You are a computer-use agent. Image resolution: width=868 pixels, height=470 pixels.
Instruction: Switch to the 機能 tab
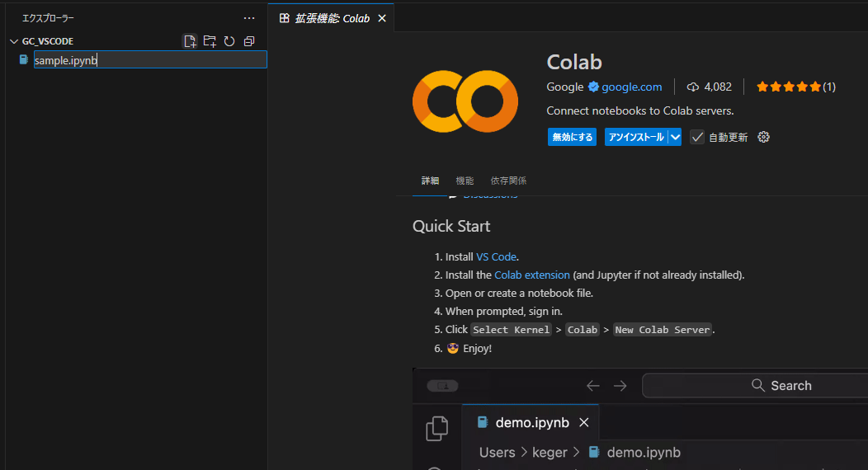click(465, 181)
